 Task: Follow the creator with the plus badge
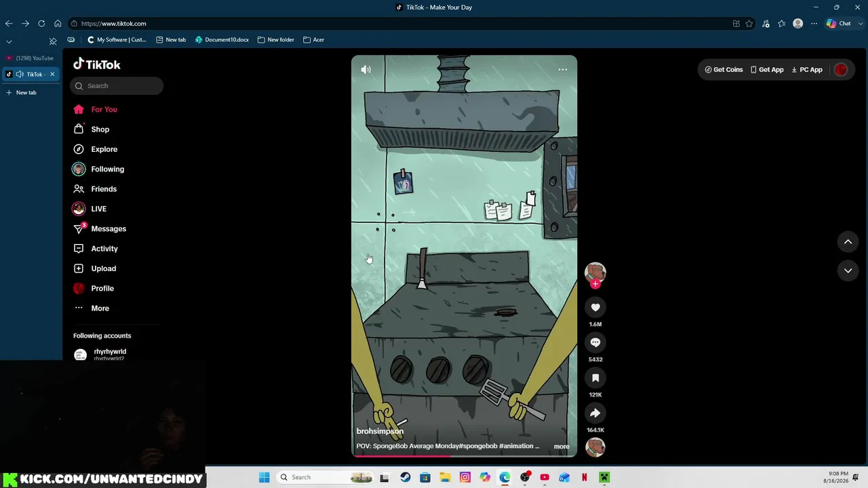click(595, 285)
